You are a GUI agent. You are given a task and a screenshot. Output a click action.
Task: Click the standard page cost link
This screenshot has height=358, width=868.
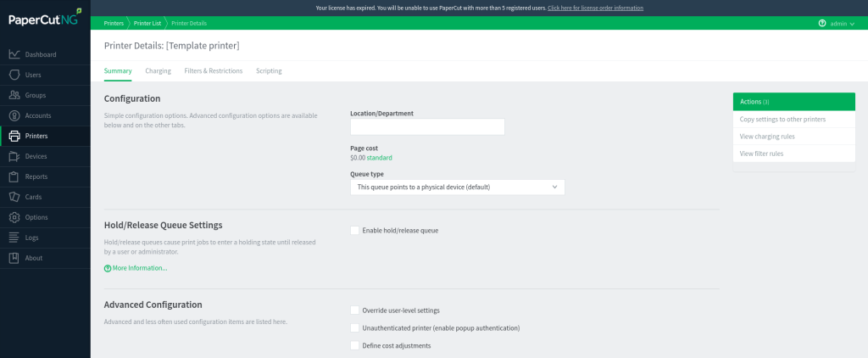point(379,158)
